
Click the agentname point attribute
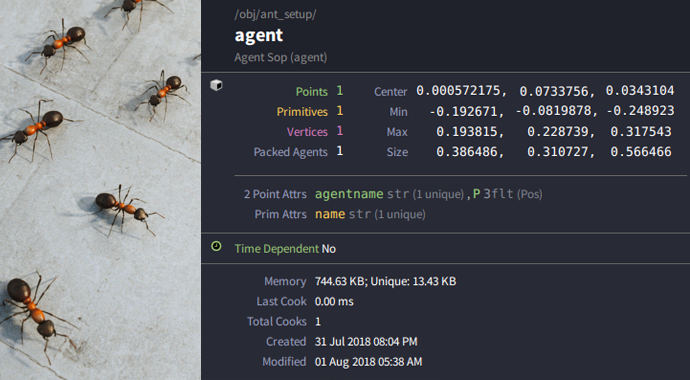[x=349, y=194]
